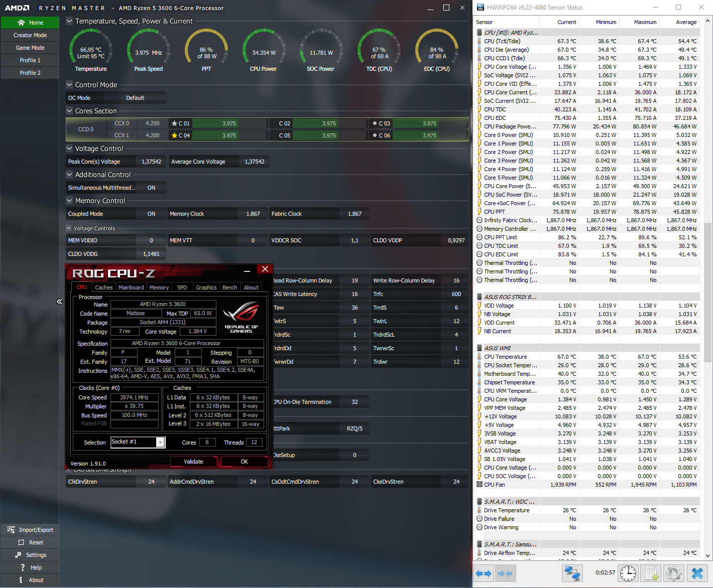The width and height of the screenshot is (713, 588).
Task: Click the Maximum column header in HWiNFO
Action: coord(639,22)
